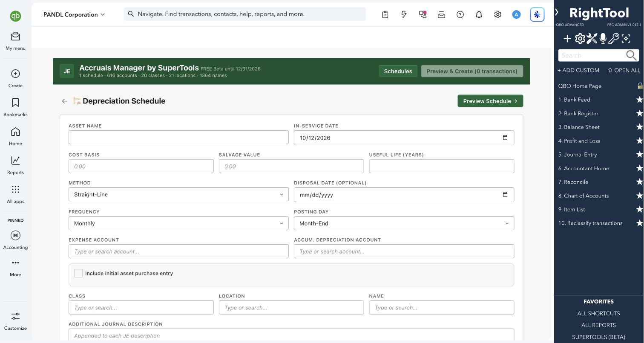Click RightTool key icon

614,39
